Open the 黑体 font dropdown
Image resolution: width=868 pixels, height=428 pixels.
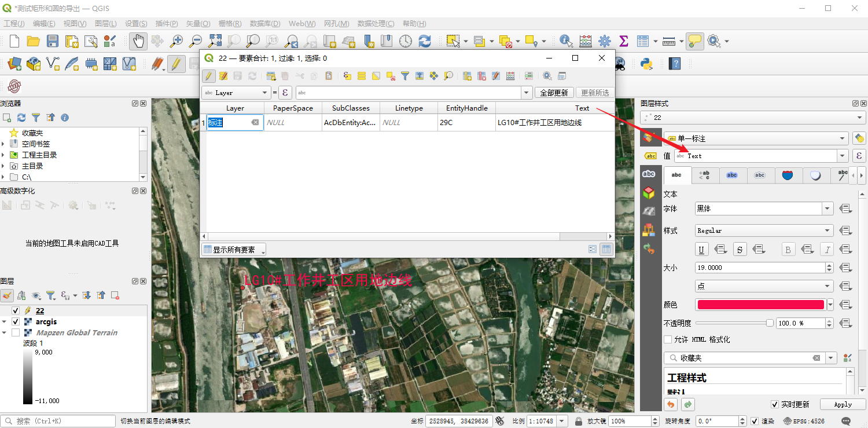point(827,208)
